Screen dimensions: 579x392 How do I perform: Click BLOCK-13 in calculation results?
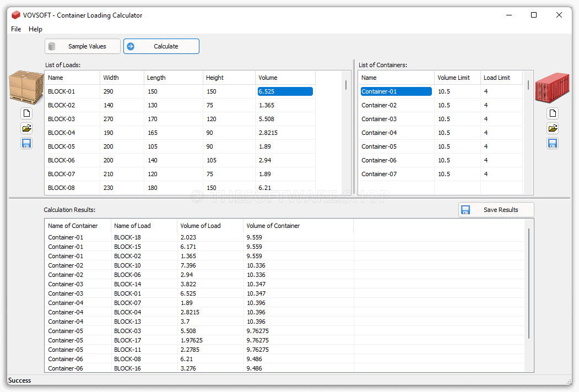[127, 322]
